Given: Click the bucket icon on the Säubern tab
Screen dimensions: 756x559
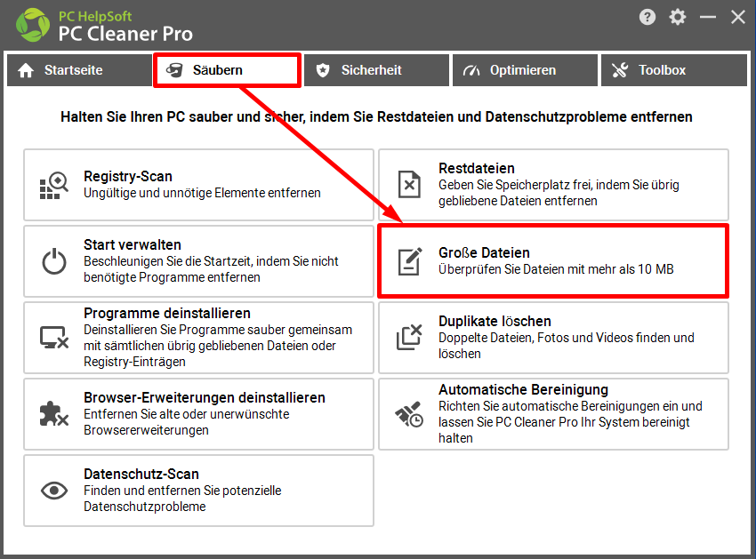Looking at the screenshot, I should (x=174, y=70).
